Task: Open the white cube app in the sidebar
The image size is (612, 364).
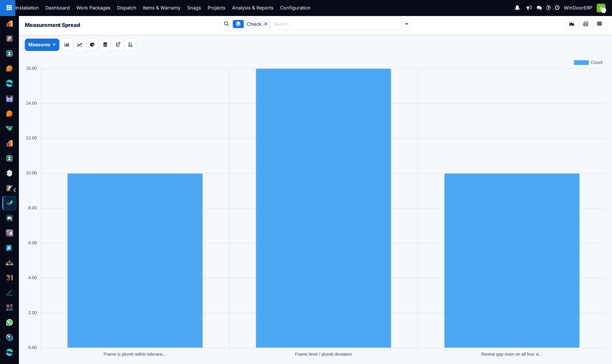Action: (x=9, y=173)
